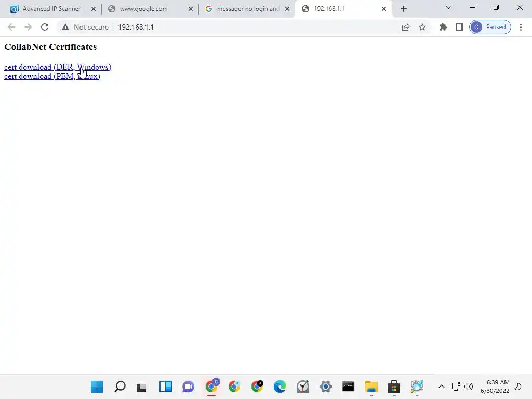Open the Extensions puzzle icon
The image size is (532, 399).
(x=443, y=27)
